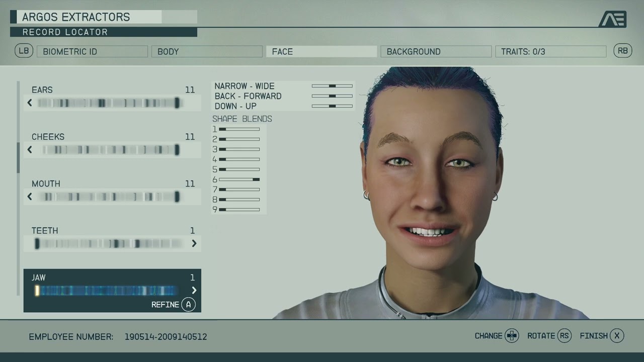
Task: Select previous Ears preset arrow
Action: pyautogui.click(x=30, y=103)
